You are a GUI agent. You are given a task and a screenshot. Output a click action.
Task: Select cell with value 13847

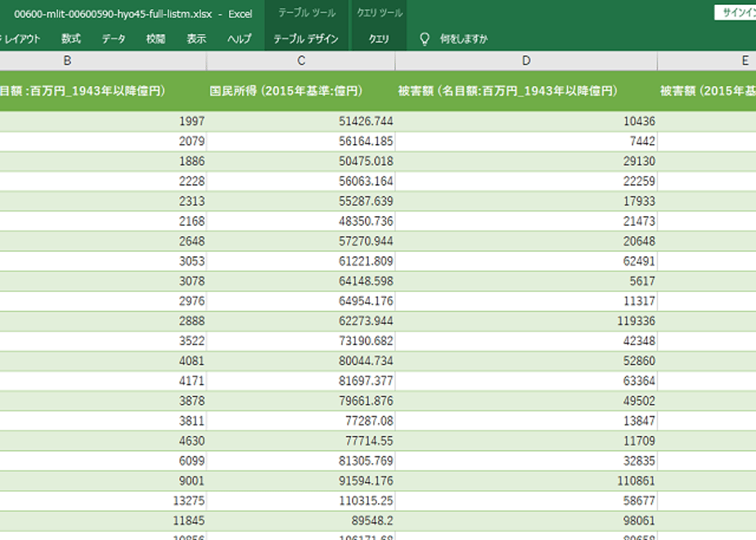(526, 421)
